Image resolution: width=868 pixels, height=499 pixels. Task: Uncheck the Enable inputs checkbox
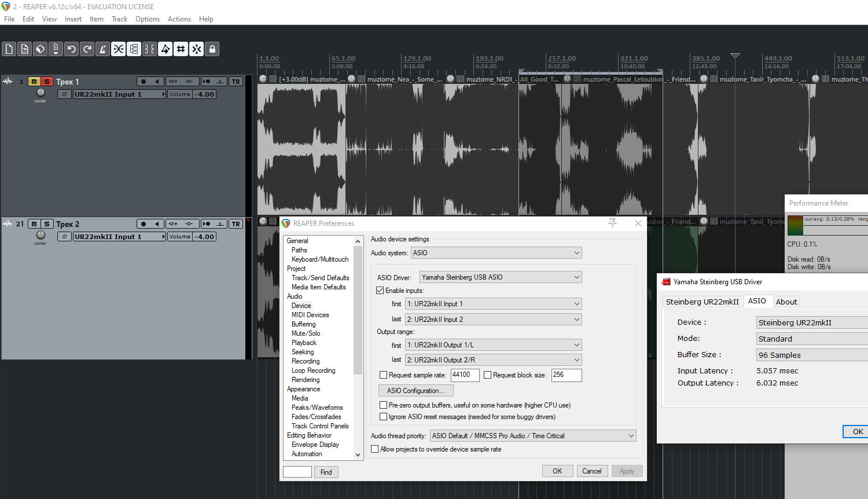coord(380,291)
